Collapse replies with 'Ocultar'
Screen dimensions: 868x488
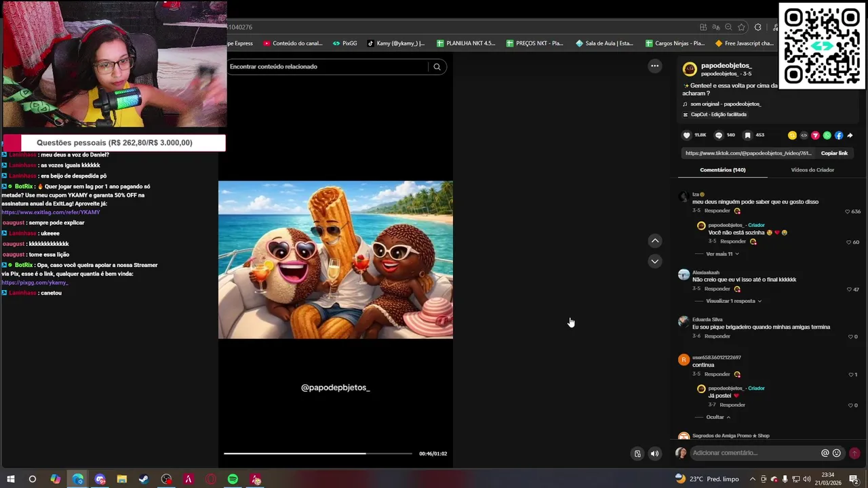718,418
